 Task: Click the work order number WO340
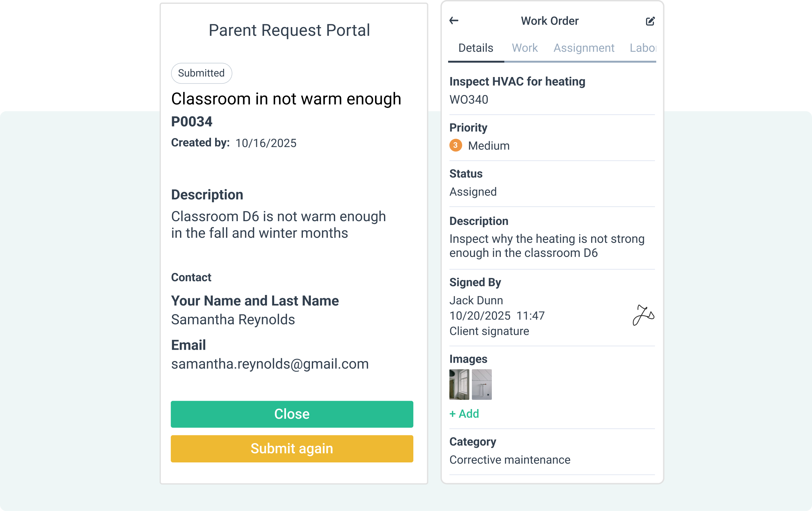469,100
